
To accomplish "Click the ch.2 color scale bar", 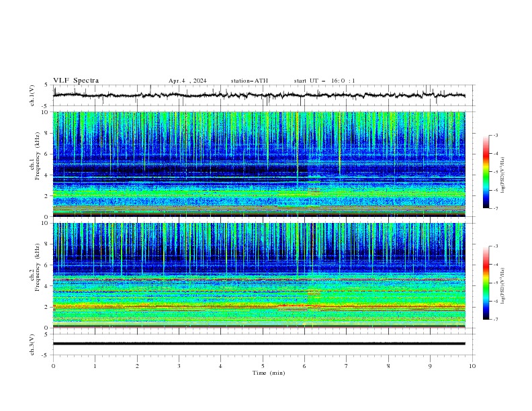I will (x=486, y=283).
